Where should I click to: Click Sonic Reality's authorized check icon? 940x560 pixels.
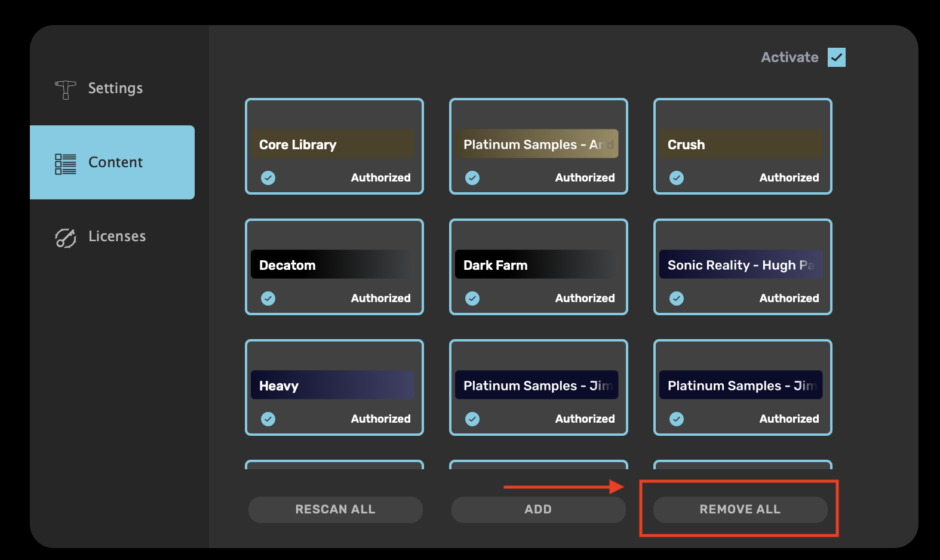pos(677,299)
